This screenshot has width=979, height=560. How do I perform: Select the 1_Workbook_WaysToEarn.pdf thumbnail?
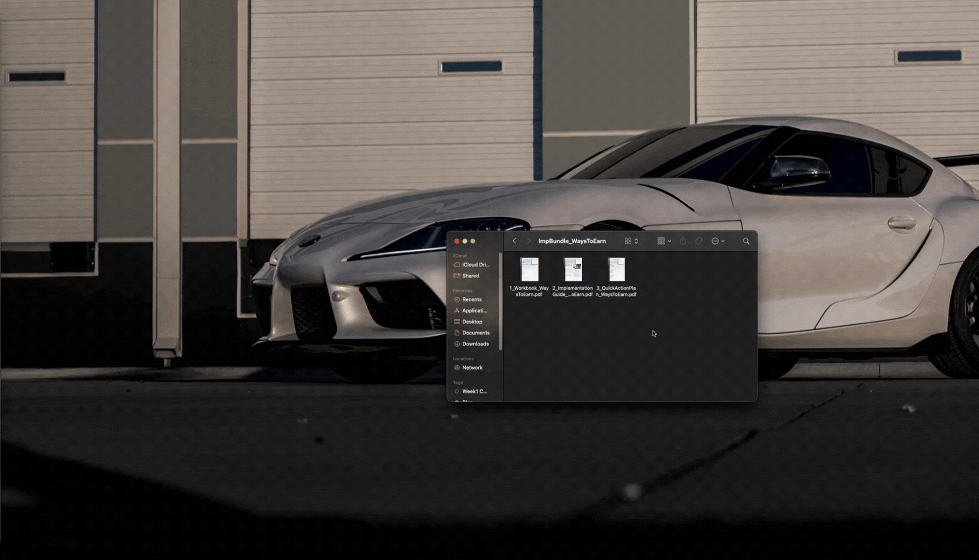(529, 269)
